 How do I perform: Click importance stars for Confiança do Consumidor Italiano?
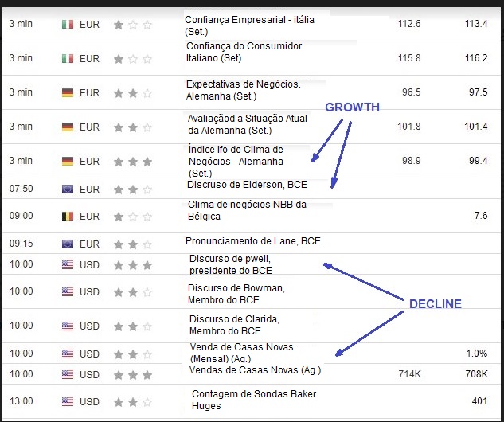133,59
